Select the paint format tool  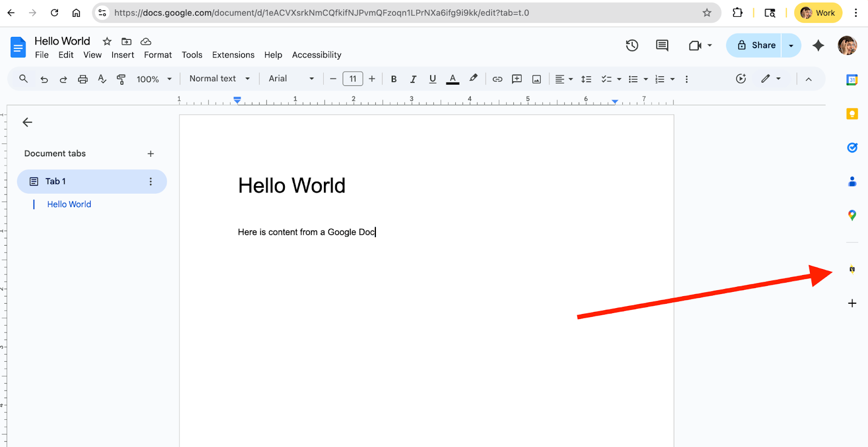pyautogui.click(x=121, y=79)
